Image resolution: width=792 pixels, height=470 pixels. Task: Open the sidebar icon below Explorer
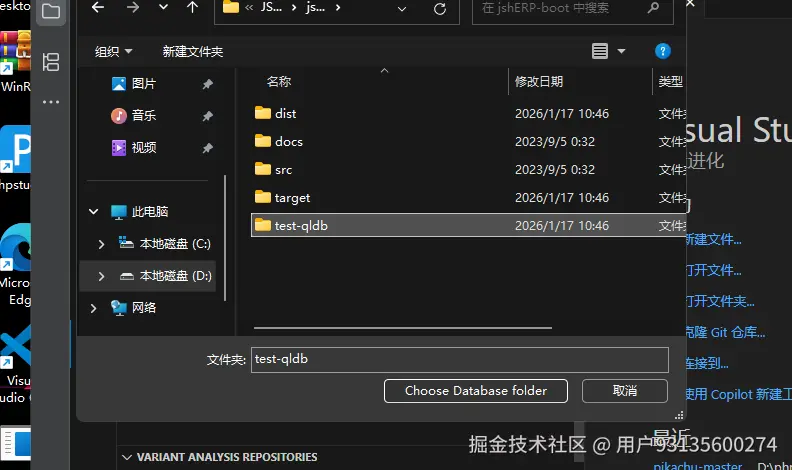(x=51, y=62)
